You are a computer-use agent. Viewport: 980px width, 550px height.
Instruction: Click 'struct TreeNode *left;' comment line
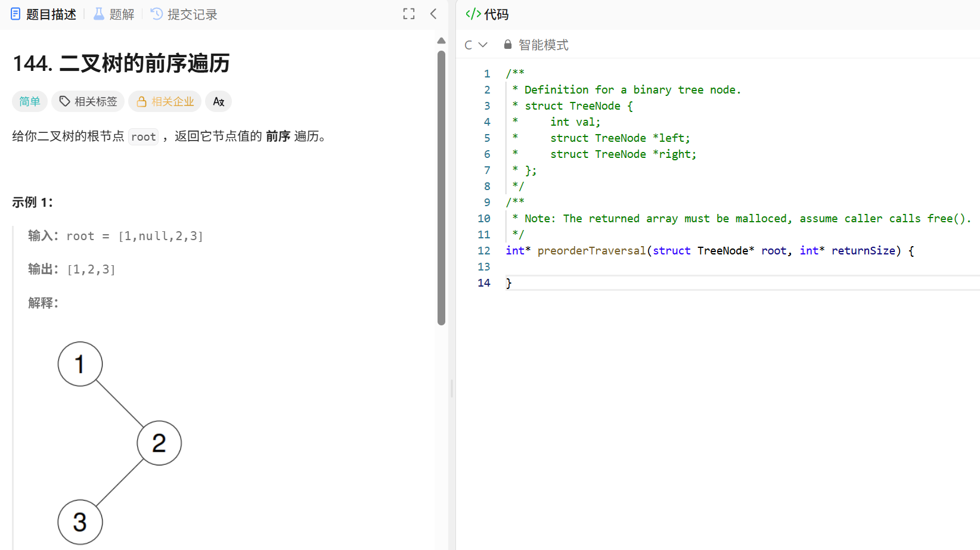click(x=620, y=138)
